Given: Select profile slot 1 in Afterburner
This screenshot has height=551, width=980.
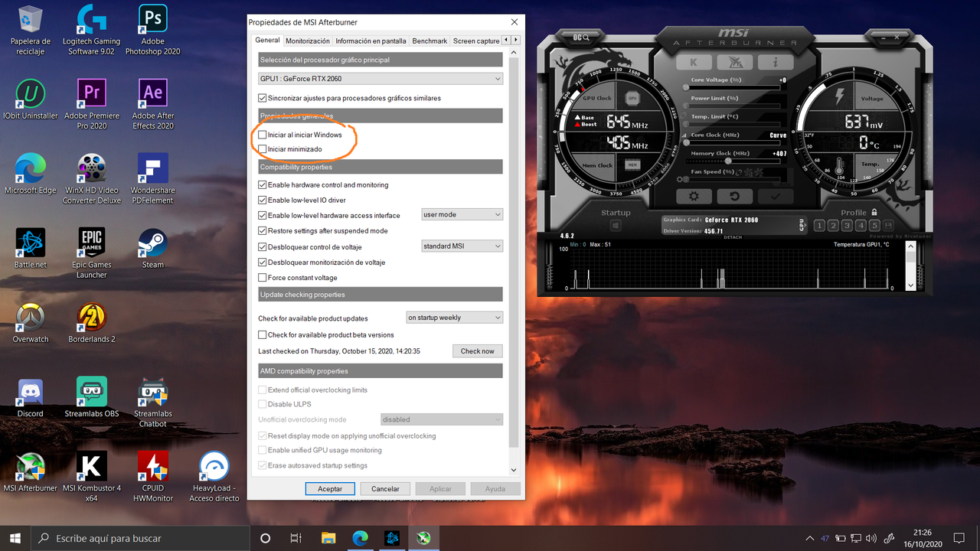Looking at the screenshot, I should [x=819, y=226].
